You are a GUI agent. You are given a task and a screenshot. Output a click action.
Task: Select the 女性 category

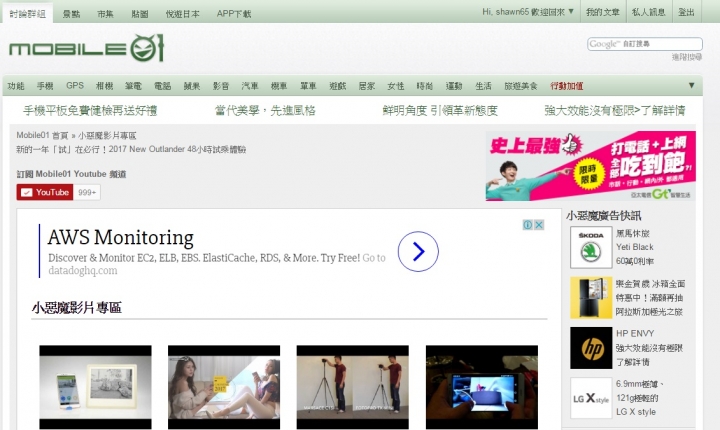395,86
